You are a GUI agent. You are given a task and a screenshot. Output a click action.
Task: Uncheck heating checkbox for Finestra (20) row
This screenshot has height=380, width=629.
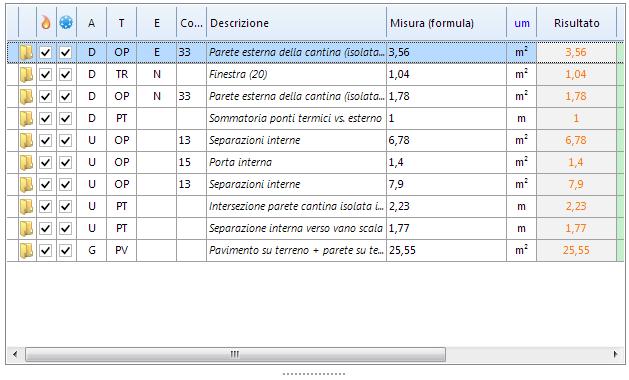click(46, 74)
